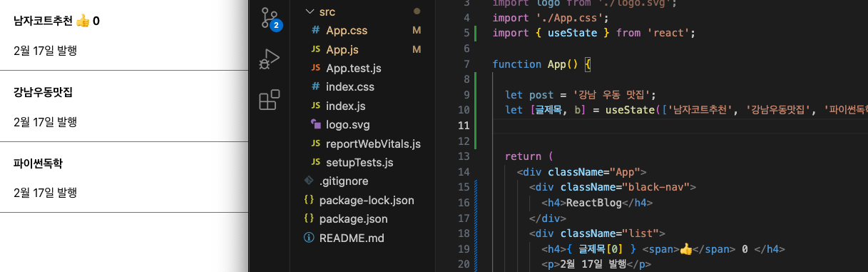The height and width of the screenshot is (272, 868).
Task: Click the JS icon beside reportWebVitals.js
Action: click(x=315, y=143)
